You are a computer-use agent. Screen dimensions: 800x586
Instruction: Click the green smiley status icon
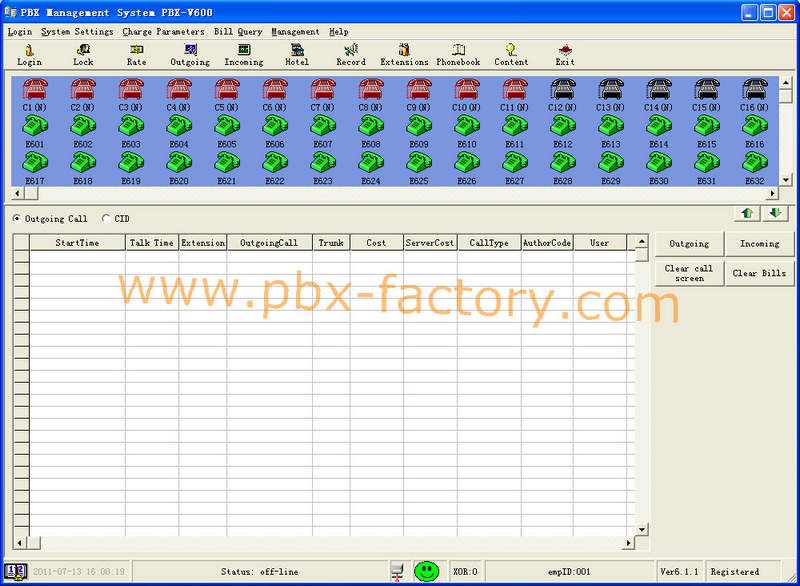427,571
